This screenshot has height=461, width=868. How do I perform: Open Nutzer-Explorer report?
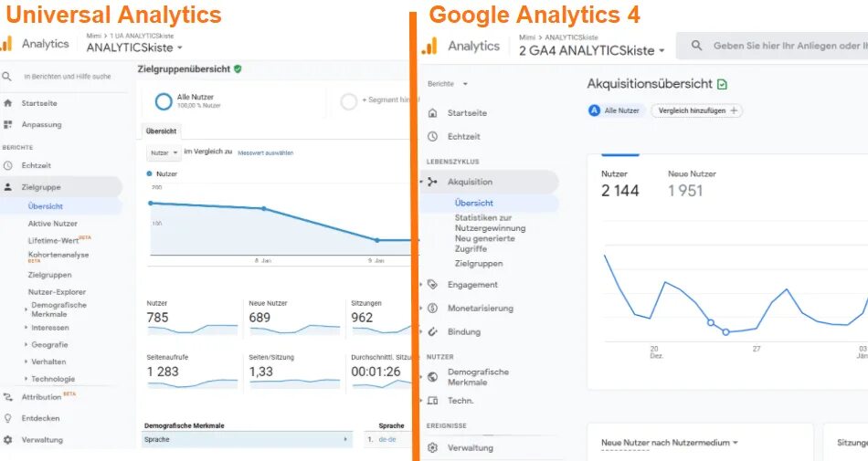[x=57, y=292]
